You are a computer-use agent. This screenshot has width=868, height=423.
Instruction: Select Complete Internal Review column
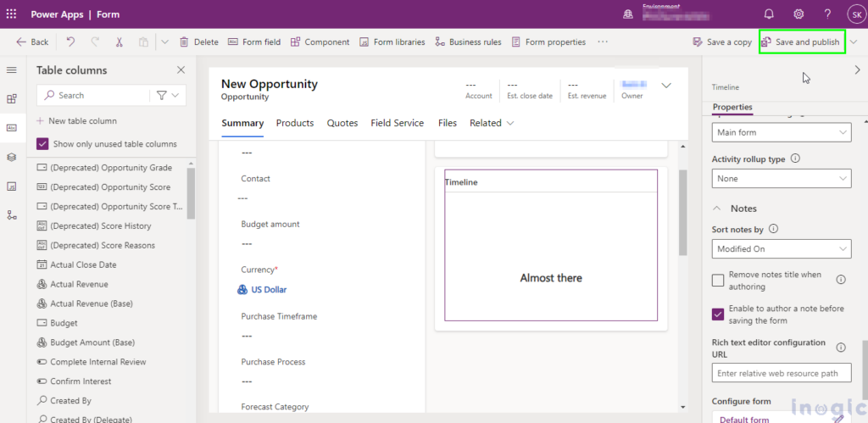coord(92,362)
